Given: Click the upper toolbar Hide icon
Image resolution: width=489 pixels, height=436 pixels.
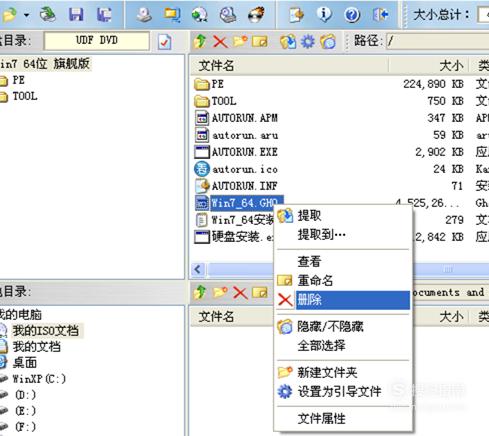Looking at the screenshot, I should pos(328,42).
